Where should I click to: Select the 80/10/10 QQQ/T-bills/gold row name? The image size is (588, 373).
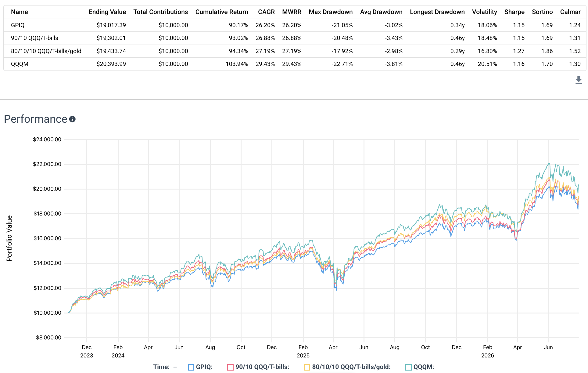click(46, 51)
